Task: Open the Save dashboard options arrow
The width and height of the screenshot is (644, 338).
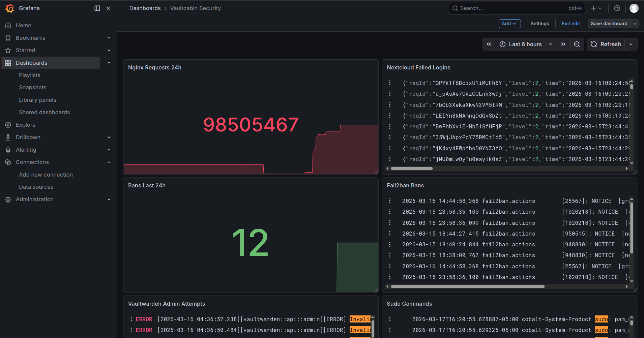Action: [x=635, y=24]
